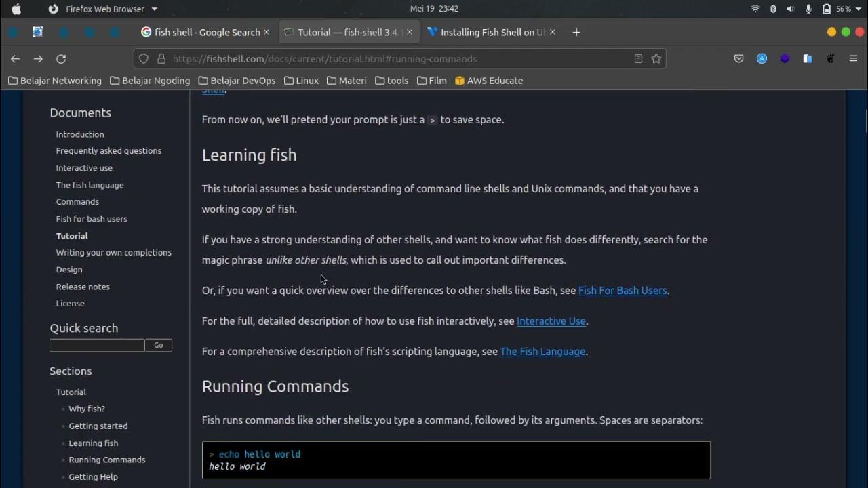Open License sidebar link
868x488 pixels.
pos(71,304)
